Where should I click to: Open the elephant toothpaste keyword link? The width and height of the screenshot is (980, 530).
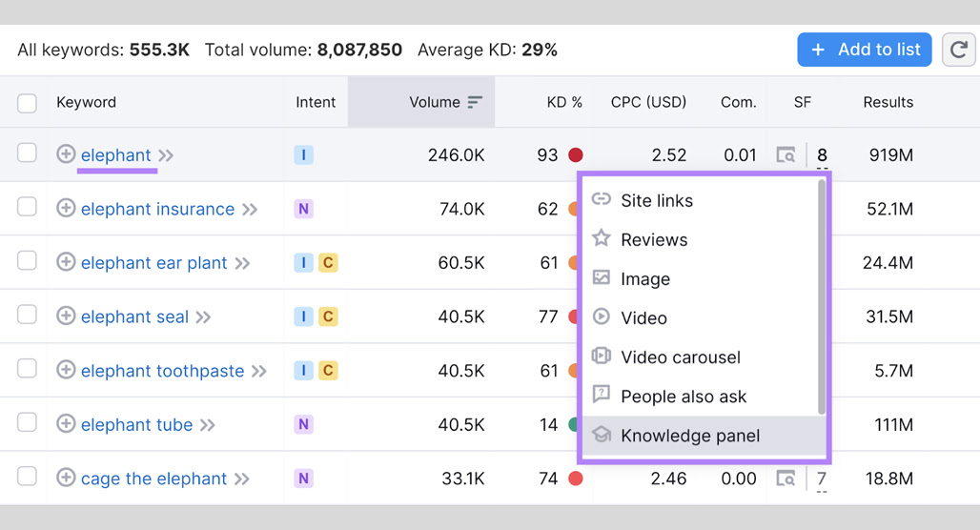pos(162,371)
